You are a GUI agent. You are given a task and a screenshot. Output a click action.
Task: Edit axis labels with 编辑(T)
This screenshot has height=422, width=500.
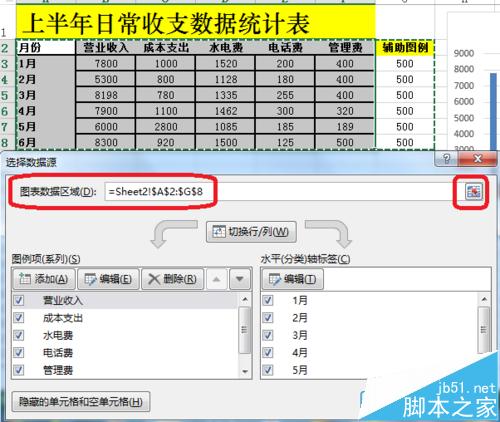[293, 279]
